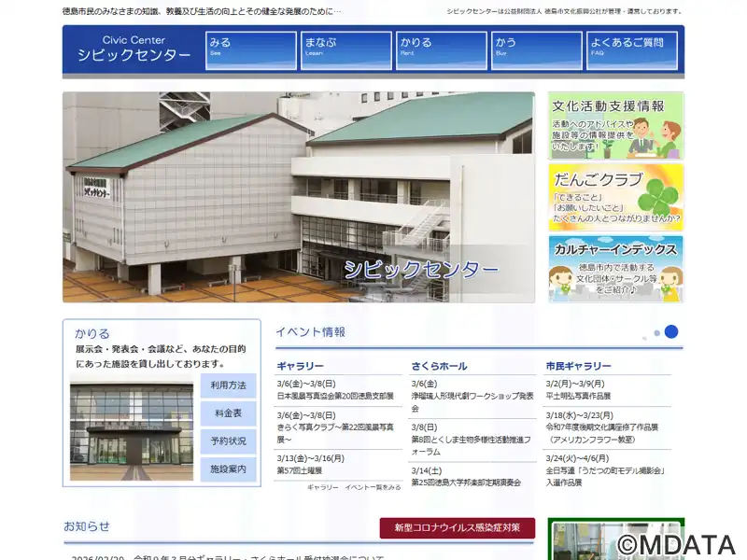Viewport: 747px width, 560px height.
Task: Click the かりる panel heading
Action: click(x=92, y=333)
